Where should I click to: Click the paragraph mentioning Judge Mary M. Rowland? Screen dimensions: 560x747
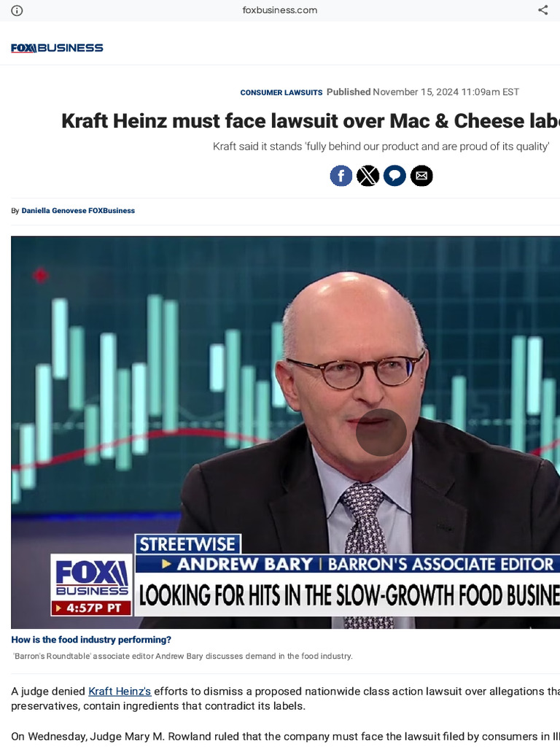pos(286,737)
